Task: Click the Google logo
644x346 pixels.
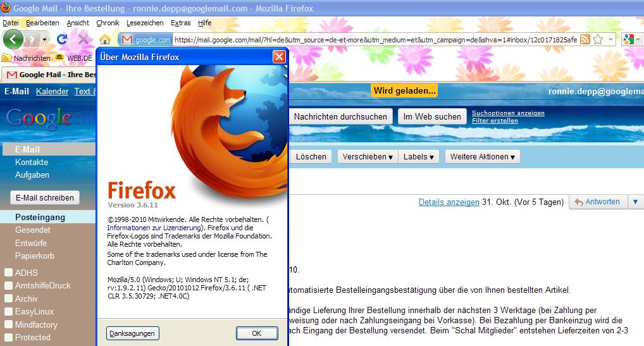Action: [x=39, y=119]
